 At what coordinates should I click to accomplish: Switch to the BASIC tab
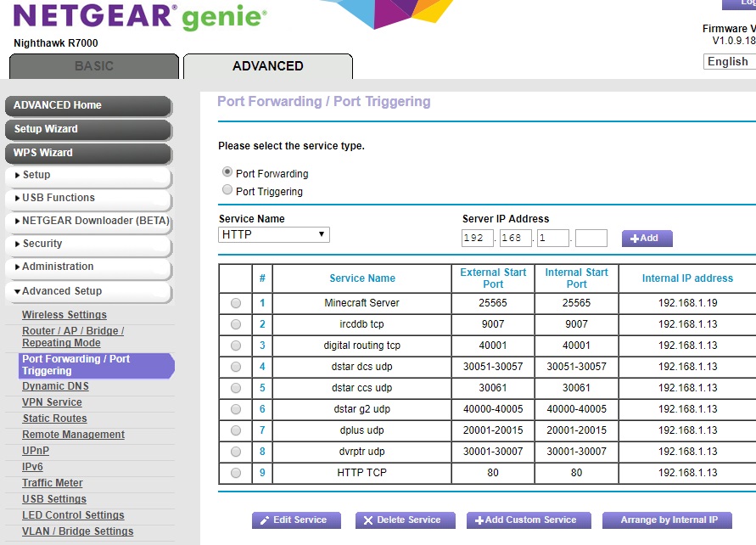[x=93, y=66]
